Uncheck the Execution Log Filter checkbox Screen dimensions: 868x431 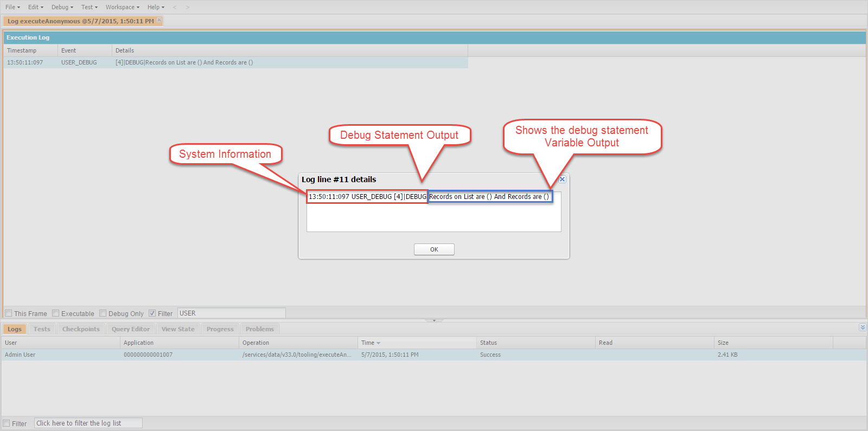(152, 313)
